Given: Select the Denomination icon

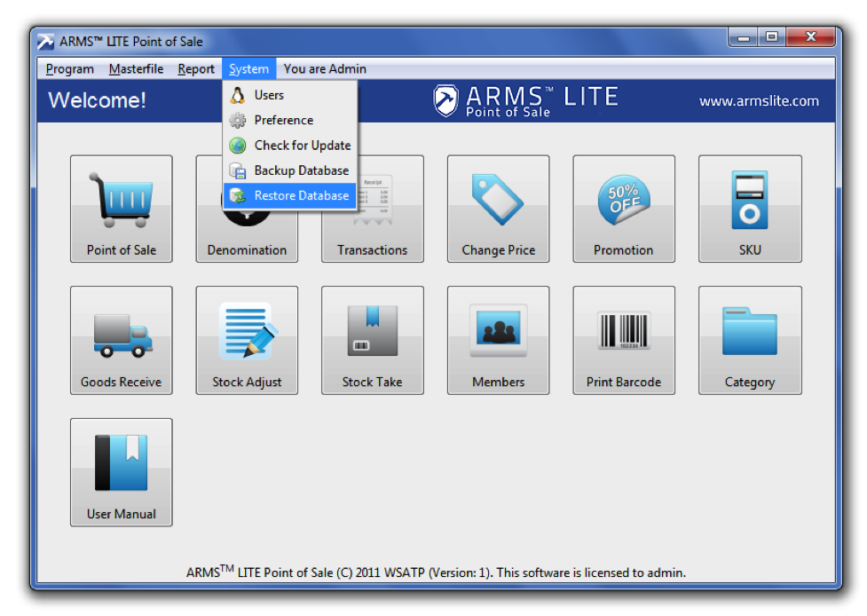Looking at the screenshot, I should [247, 209].
